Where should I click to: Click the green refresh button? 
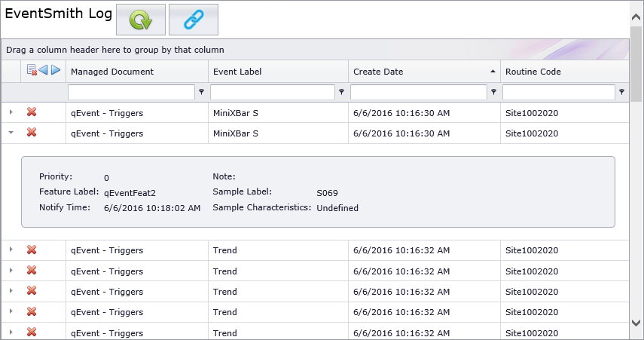[140, 20]
